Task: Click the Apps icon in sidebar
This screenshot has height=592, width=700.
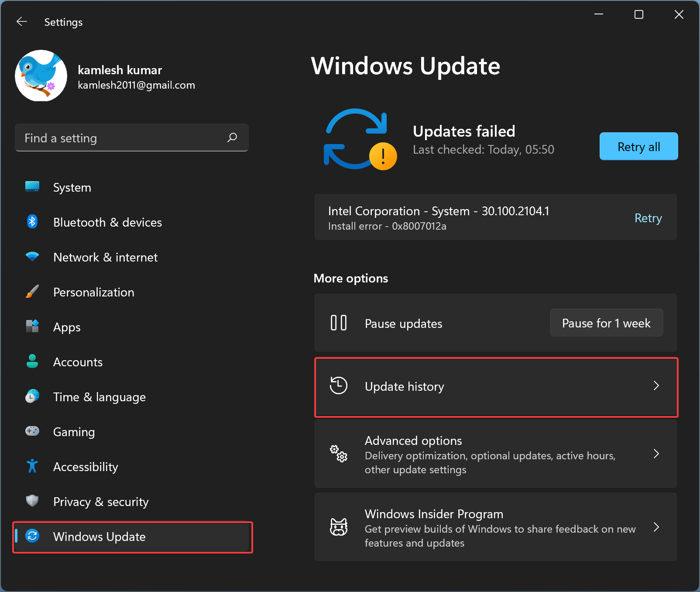Action: [32, 326]
